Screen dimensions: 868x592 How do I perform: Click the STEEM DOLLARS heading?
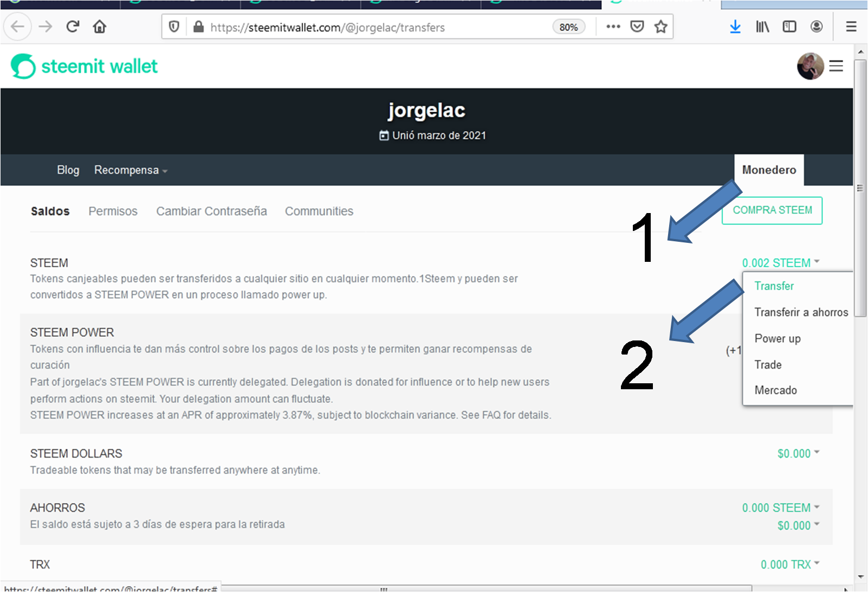76,454
